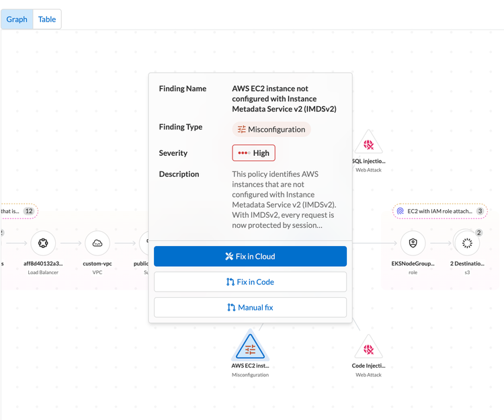Click the count badge 3 on EC2 group
This screenshot has height=420, width=504.
[480, 211]
